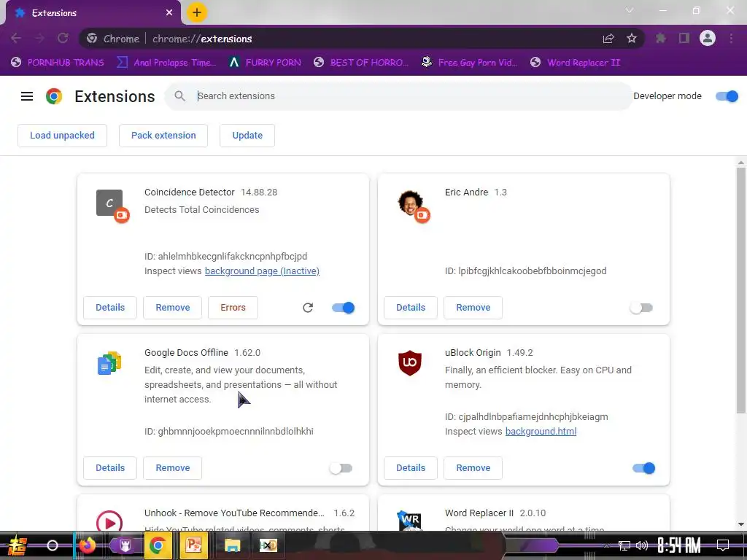Screen dimensions: 747x560
Task: Remove the Eric Andre extension
Action: tap(473, 308)
